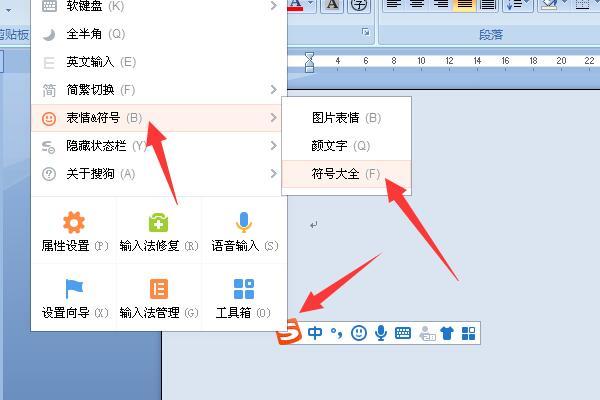Choose 颜文字 in submenu
Screen dimensions: 600x400
345,146
